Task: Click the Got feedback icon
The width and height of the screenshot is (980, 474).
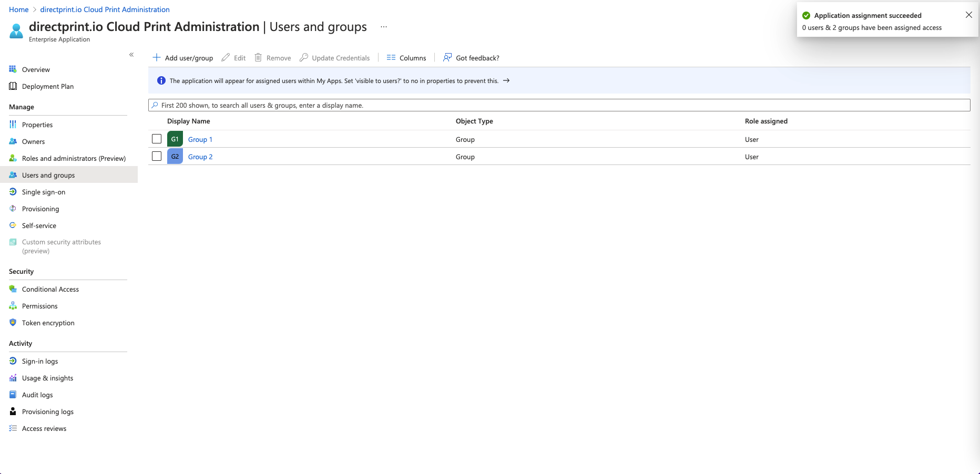Action: (447, 57)
